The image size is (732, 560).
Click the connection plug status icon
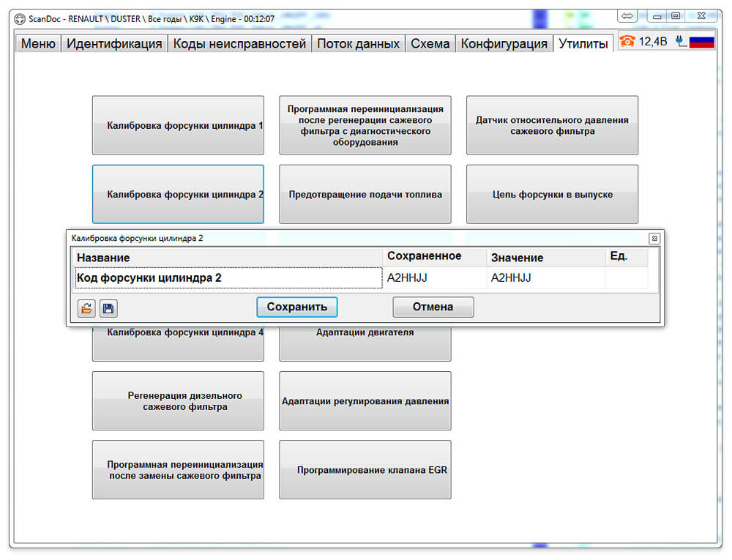coord(681,42)
